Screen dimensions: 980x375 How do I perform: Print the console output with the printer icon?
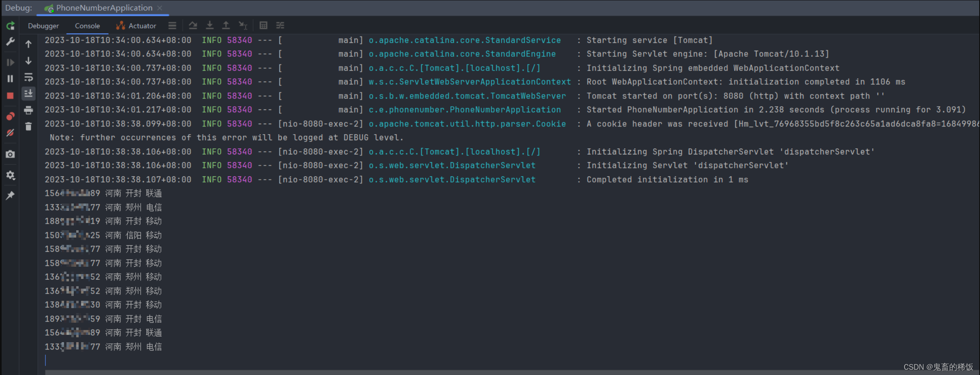[x=28, y=110]
